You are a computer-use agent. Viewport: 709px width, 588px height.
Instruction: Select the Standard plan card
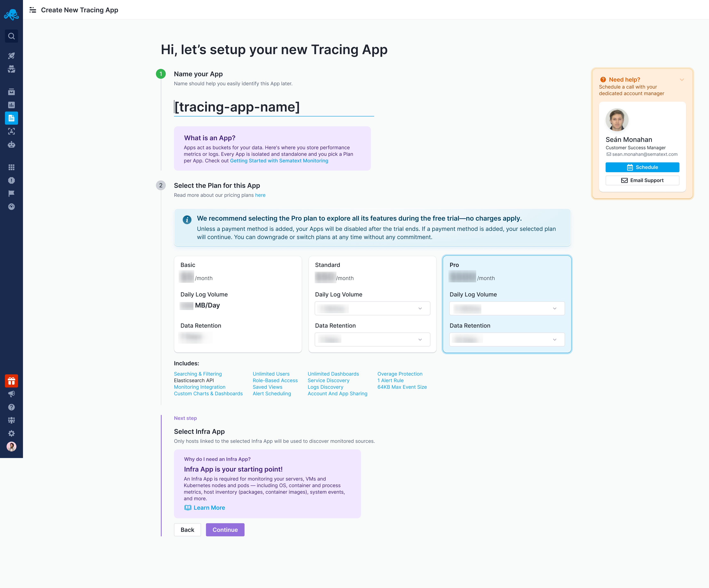pos(372,304)
